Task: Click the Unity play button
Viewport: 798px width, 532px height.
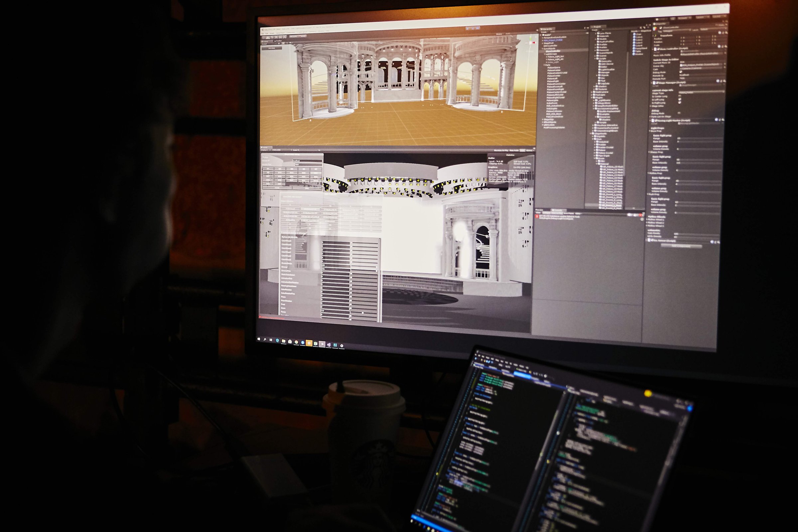Action: [467, 29]
